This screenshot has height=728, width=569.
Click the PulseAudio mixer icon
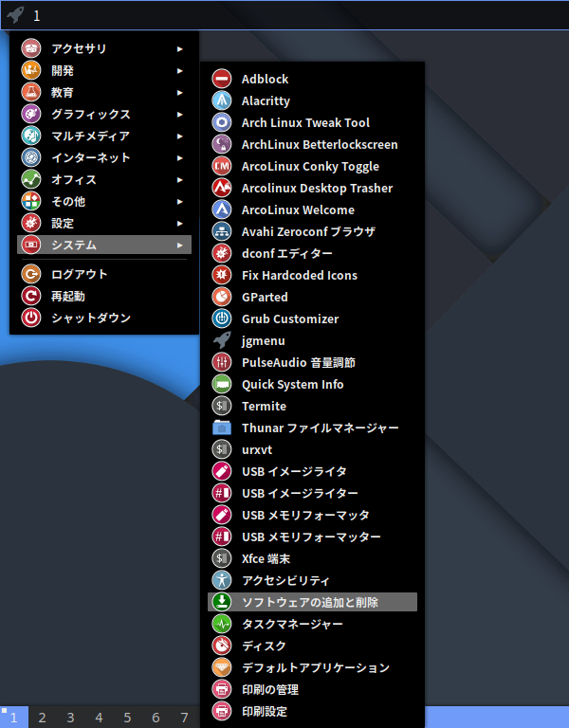point(222,362)
